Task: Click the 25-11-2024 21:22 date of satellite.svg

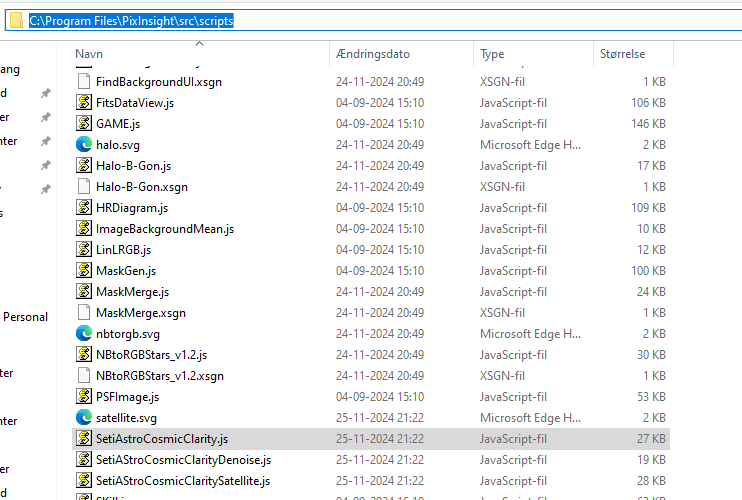Action: [380, 418]
